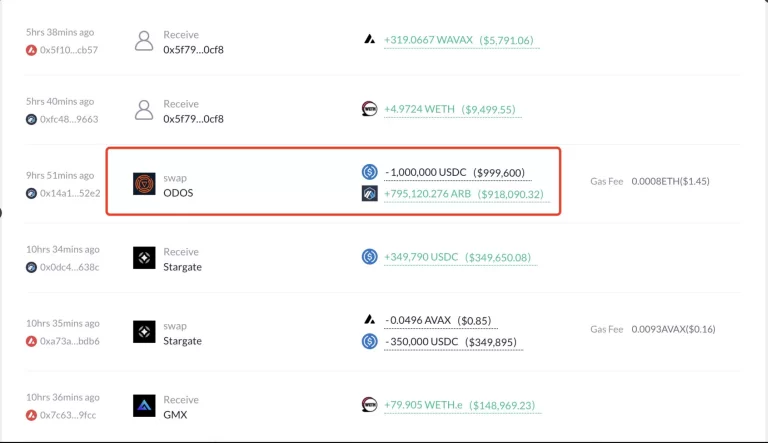Open transaction hash 0x5f10...cb57
768x443 pixels.
[x=69, y=50]
